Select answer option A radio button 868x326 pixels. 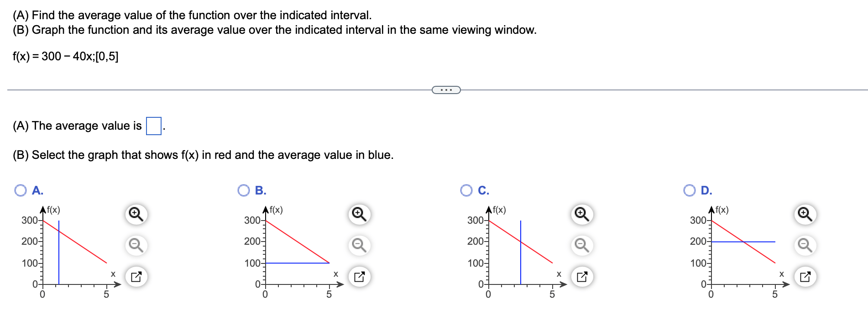coord(21,190)
